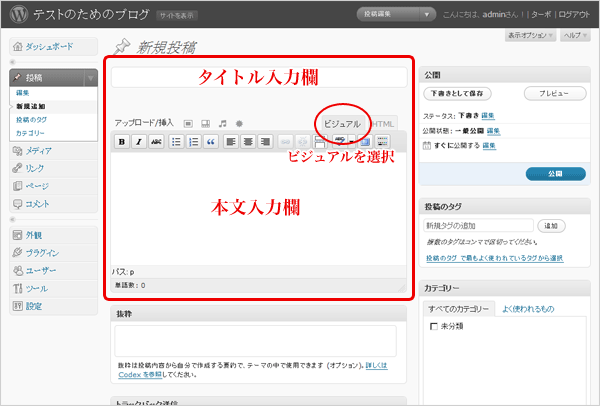600x406 pixels.
Task: Click the add video upload icon
Action: coord(205,124)
